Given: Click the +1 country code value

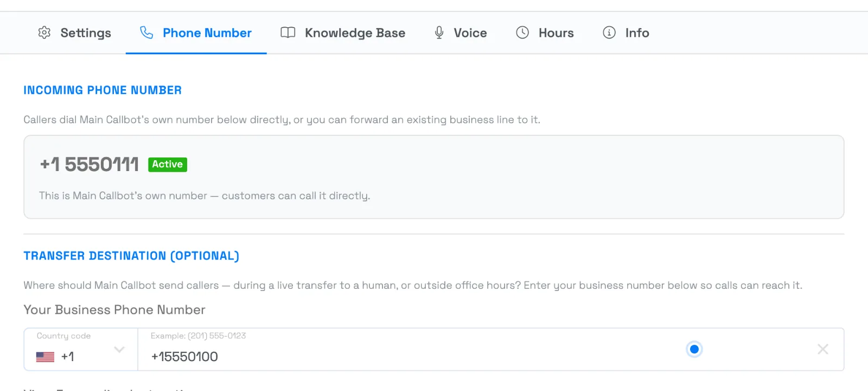Looking at the screenshot, I should [x=68, y=357].
